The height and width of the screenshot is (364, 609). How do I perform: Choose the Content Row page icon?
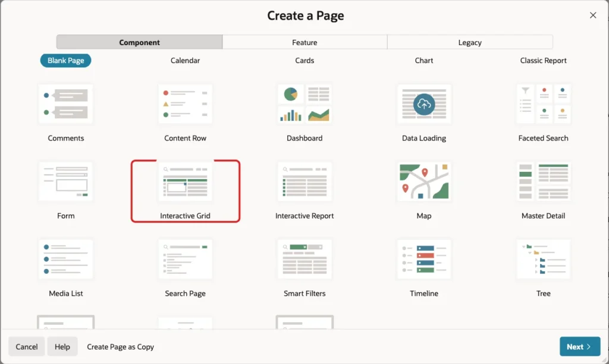186,104
